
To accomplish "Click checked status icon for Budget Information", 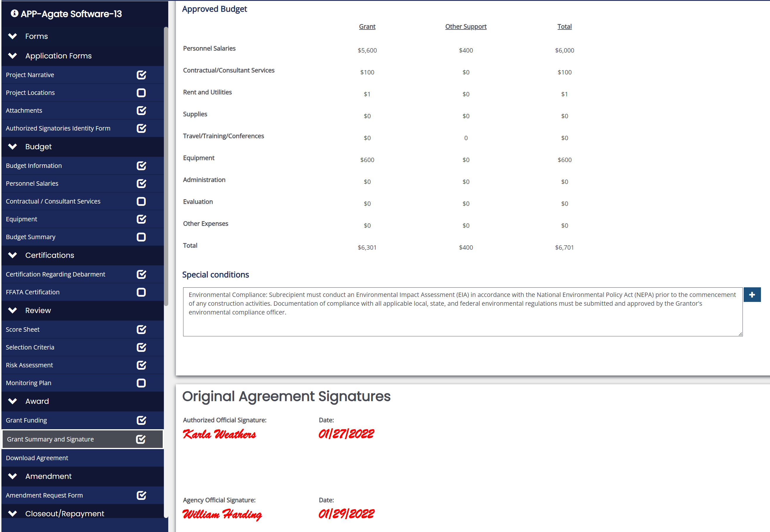I will [x=141, y=166].
